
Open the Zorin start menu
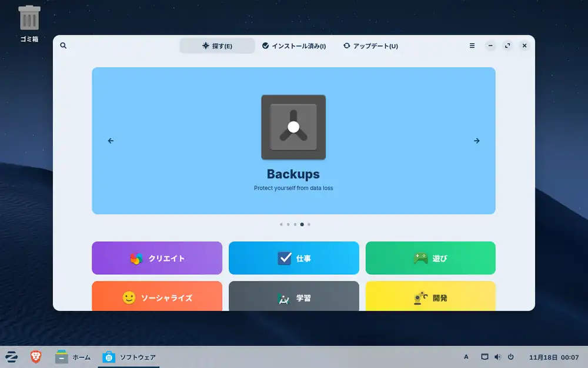pos(11,357)
